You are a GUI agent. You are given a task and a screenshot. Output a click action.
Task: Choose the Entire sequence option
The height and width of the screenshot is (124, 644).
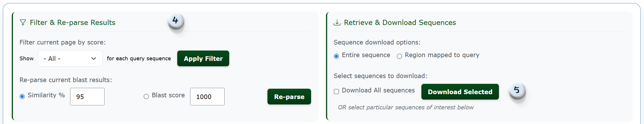click(336, 56)
